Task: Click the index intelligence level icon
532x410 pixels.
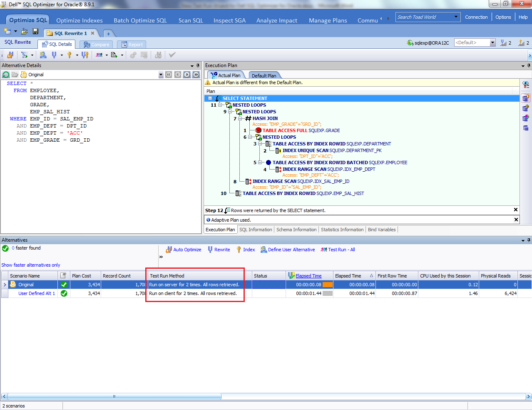Action: (522, 42)
